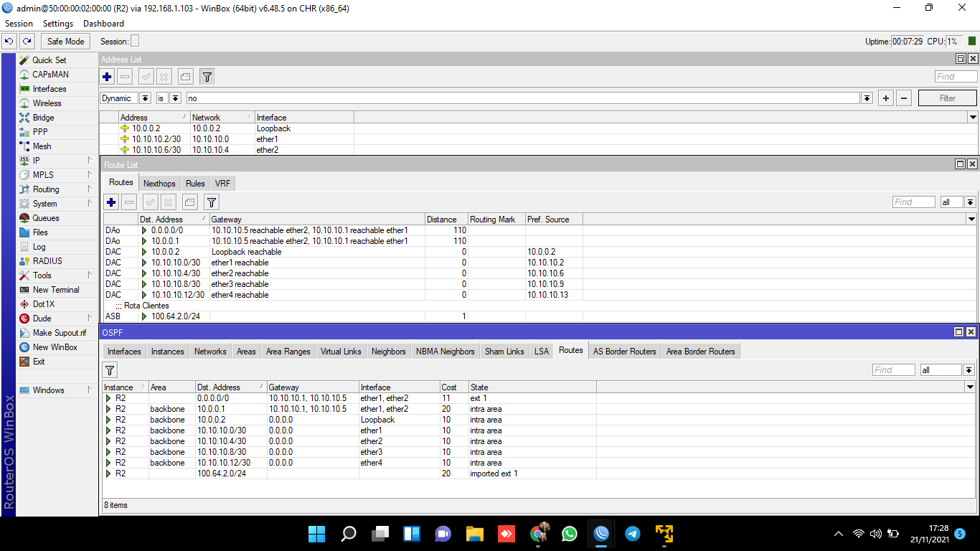This screenshot has height=551, width=980.
Task: Open the filter value dropdown arrow
Action: (x=867, y=98)
